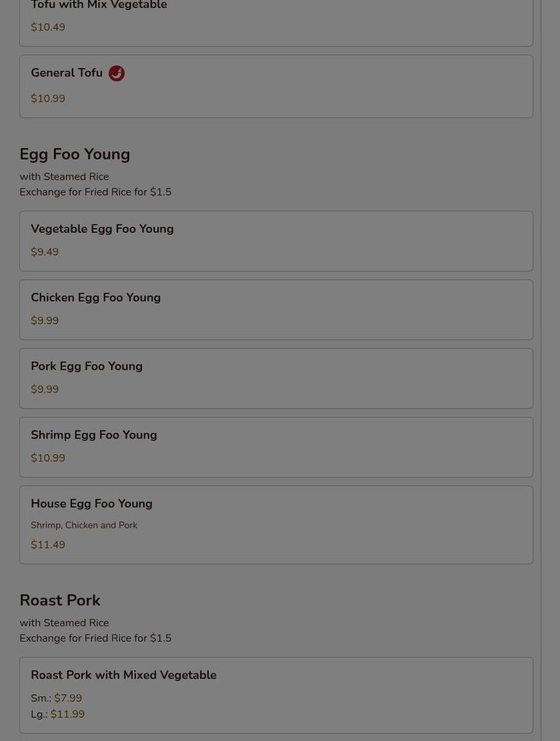560x741 pixels.
Task: Click the "Shrimp, Chicken and Pork" description
Action: [84, 526]
